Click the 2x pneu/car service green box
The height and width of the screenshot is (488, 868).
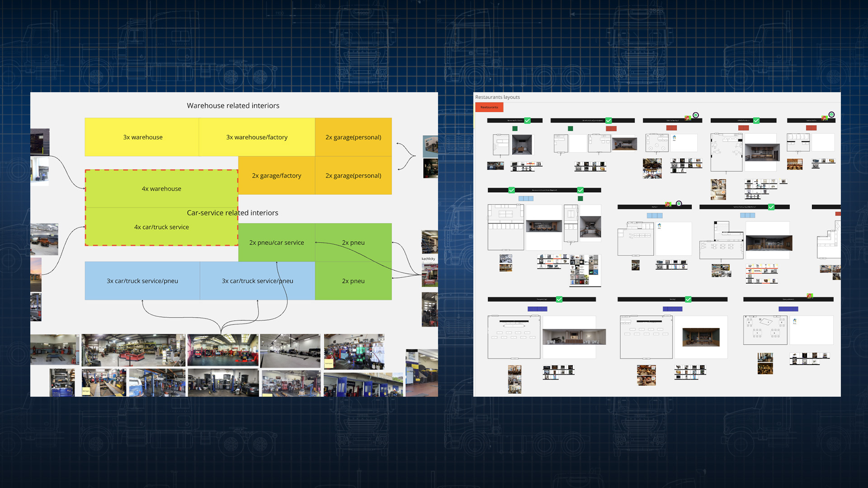point(276,243)
